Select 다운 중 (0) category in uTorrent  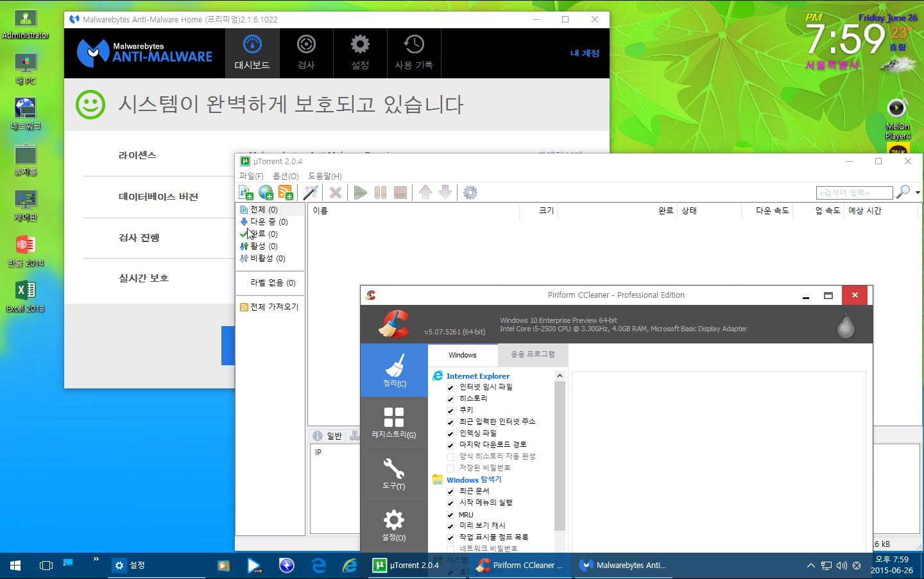pyautogui.click(x=264, y=222)
